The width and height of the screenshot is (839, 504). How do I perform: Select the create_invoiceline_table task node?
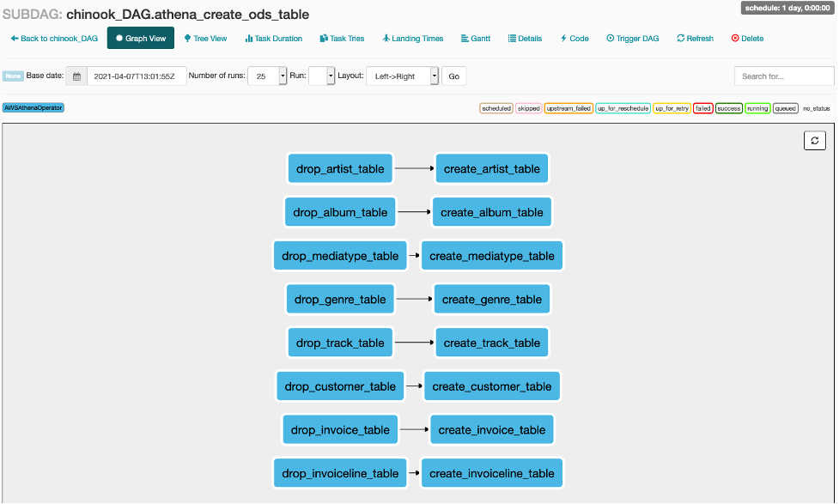coord(491,473)
